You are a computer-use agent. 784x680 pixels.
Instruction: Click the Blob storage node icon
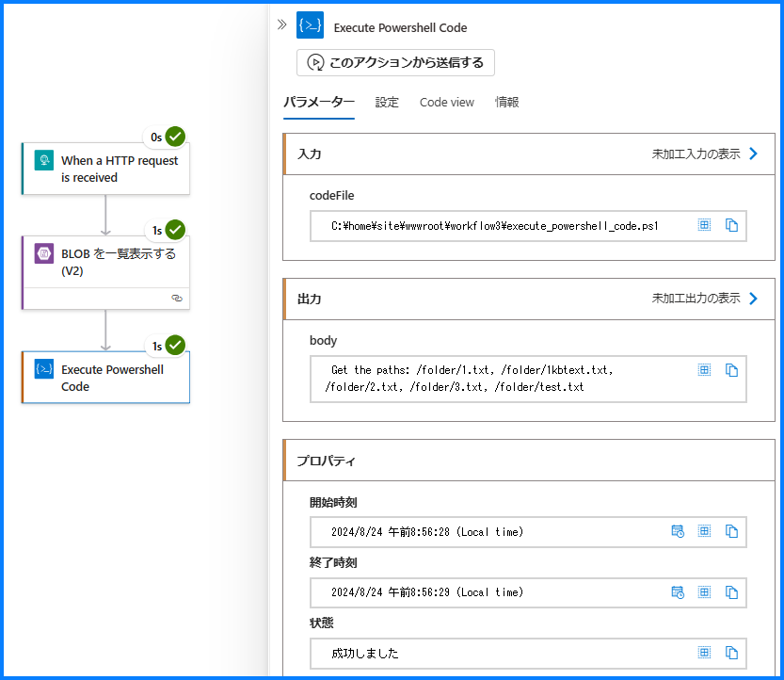coord(44,253)
